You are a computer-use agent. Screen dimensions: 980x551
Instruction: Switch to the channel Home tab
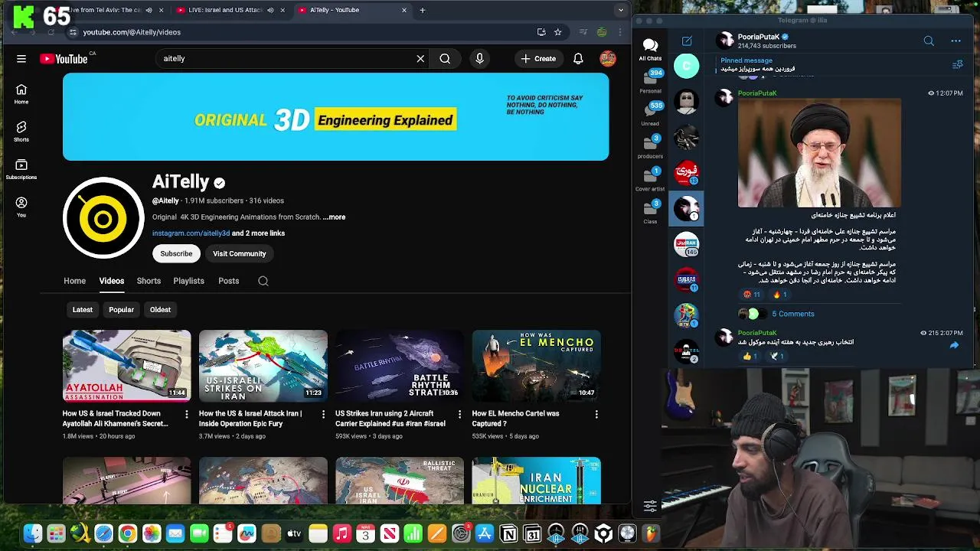[74, 281]
